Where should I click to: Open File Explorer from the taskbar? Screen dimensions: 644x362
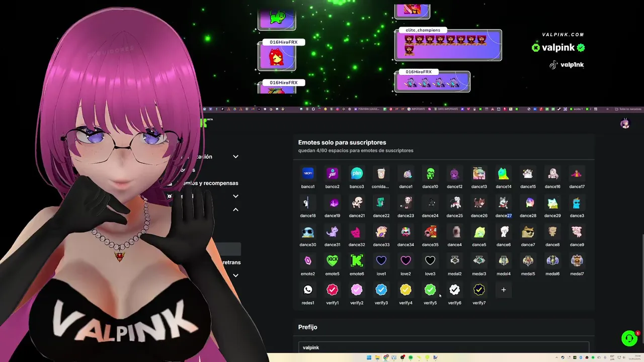point(377,358)
